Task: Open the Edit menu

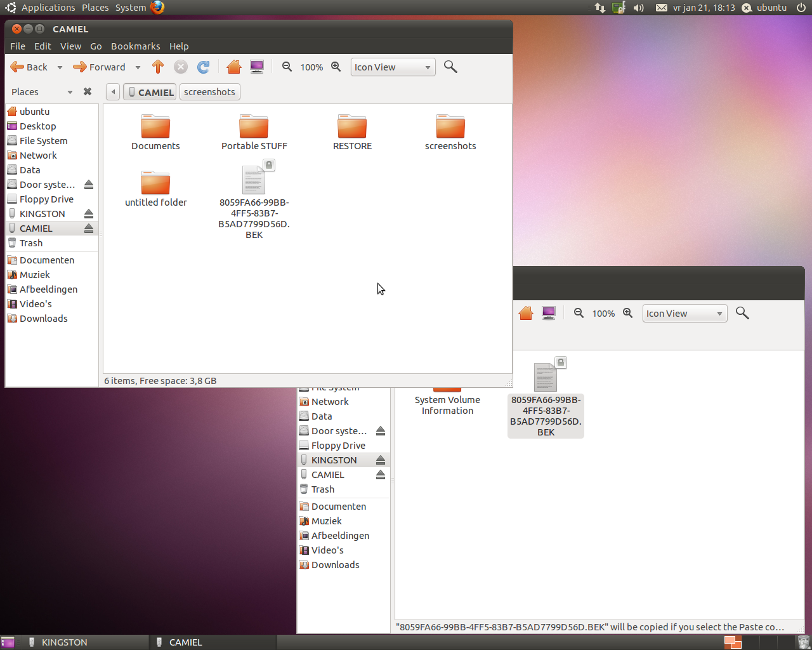Action: click(43, 46)
